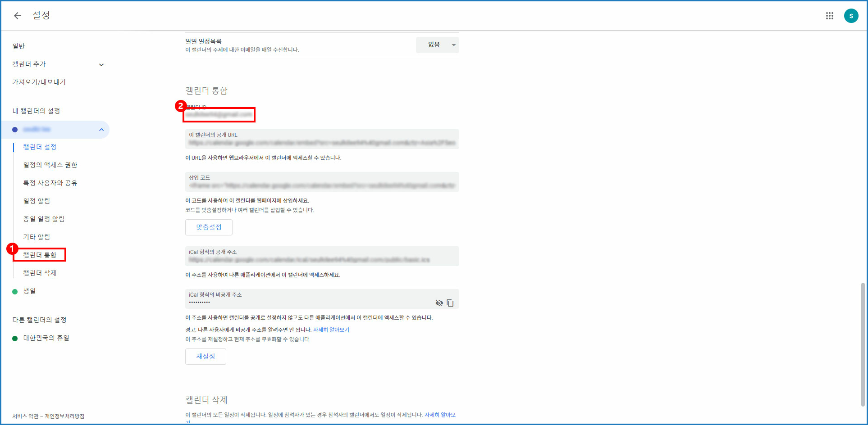Toggle visibility of iCal private address
Viewport: 868px width, 425px height.
439,303
